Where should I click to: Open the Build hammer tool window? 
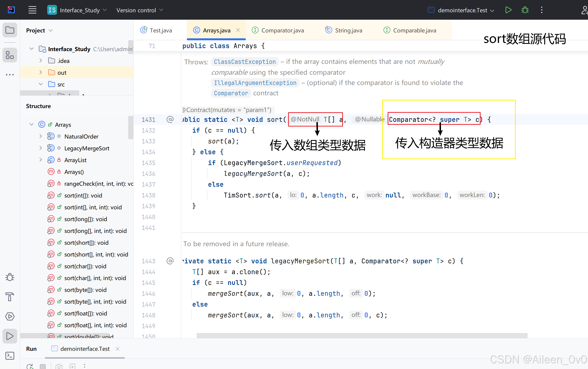pos(10,297)
